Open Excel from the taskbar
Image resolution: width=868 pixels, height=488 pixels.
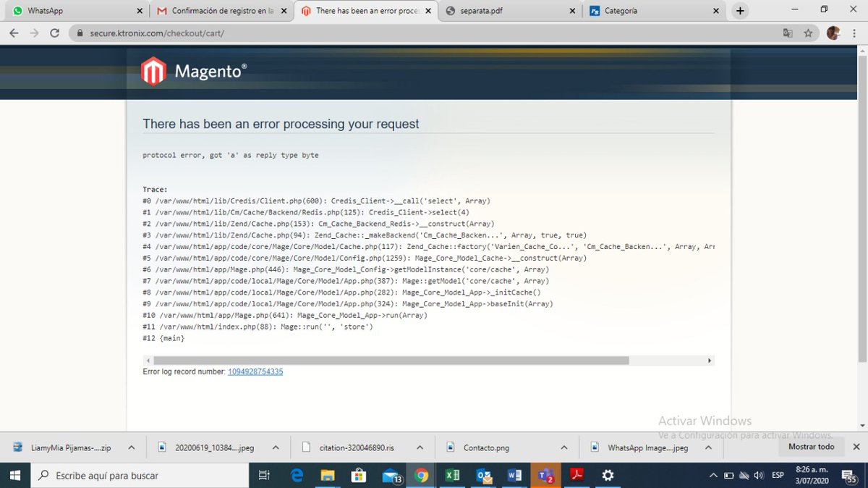click(x=453, y=475)
